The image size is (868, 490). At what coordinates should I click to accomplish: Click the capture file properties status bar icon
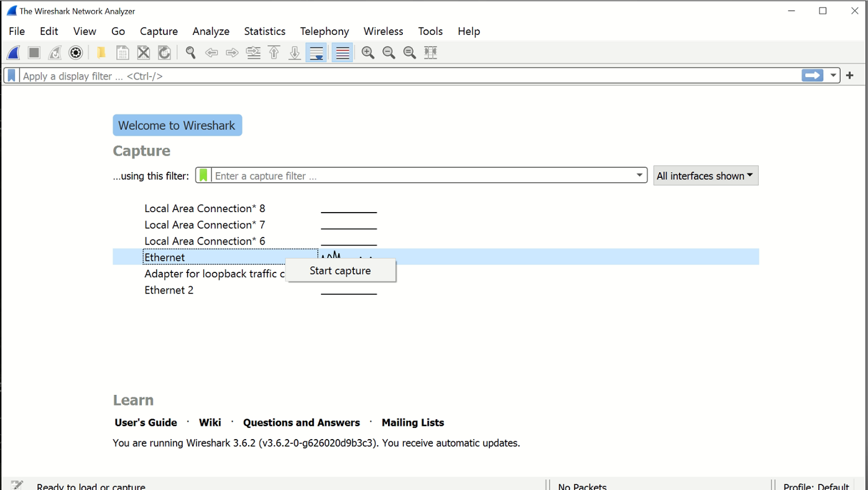pos(17,485)
